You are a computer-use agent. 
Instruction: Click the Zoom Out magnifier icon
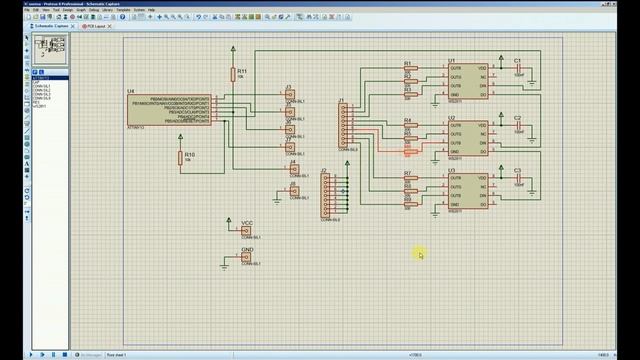[173, 17]
